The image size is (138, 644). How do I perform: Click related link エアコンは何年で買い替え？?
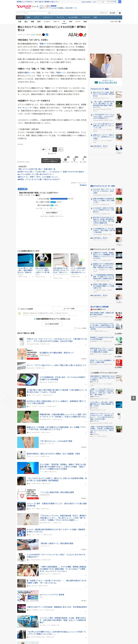click(37, 169)
